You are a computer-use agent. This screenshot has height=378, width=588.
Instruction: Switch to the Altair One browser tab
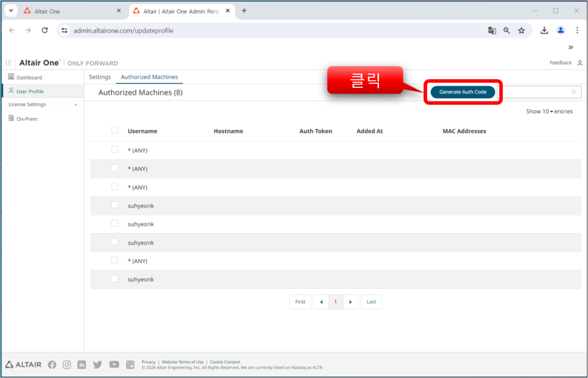click(72, 11)
